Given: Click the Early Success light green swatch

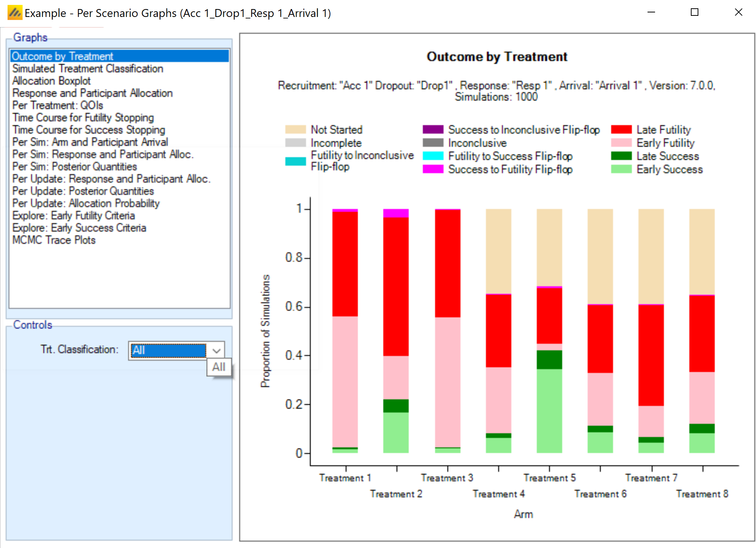Looking at the screenshot, I should pos(621,169).
